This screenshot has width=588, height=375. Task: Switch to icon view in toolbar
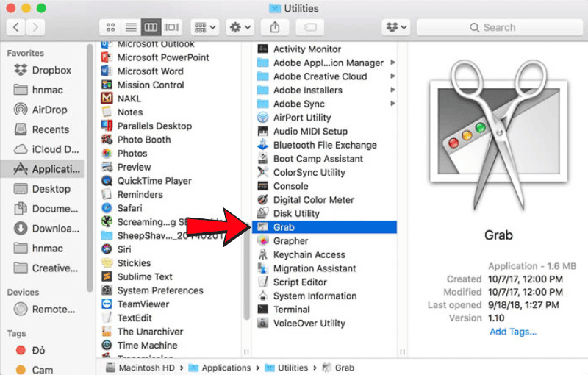click(x=111, y=27)
